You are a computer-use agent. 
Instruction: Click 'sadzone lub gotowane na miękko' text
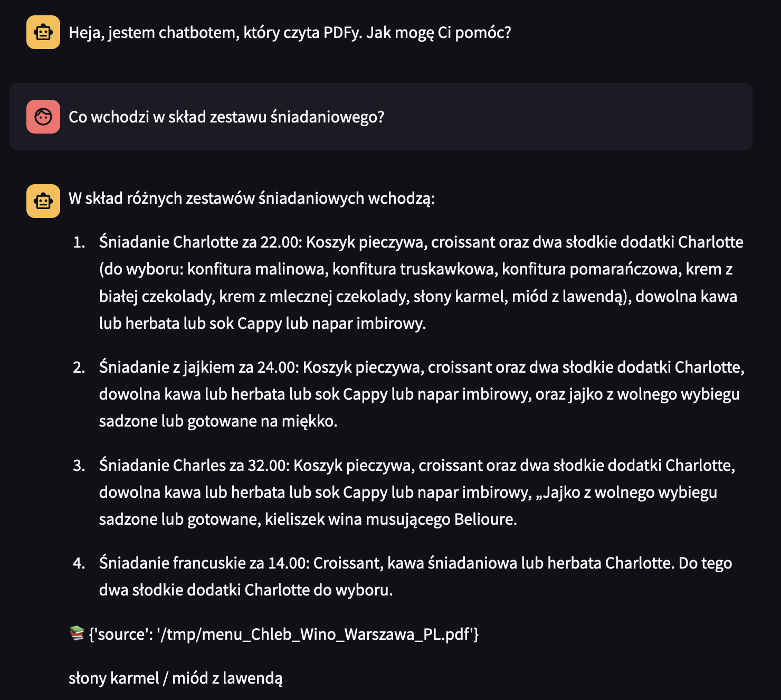point(217,421)
